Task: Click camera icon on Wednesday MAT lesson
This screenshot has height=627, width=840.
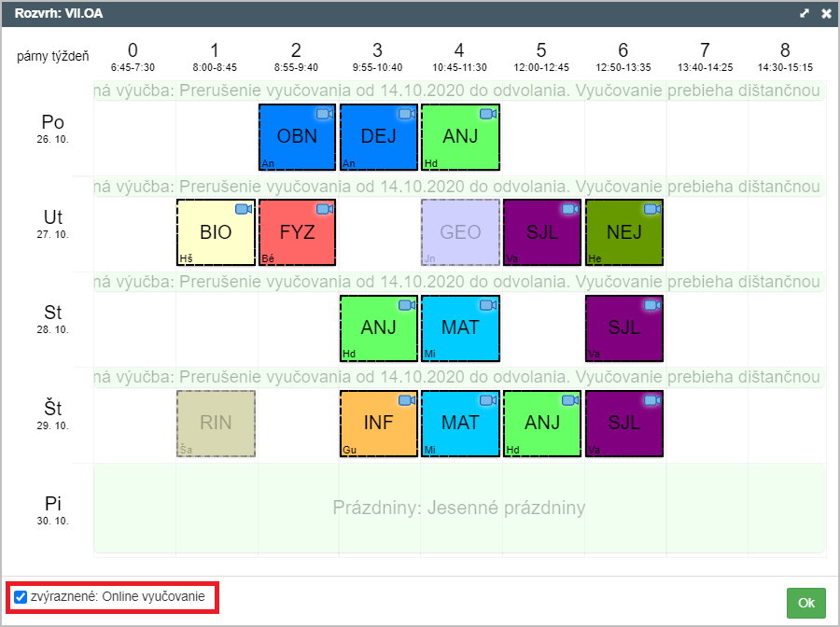Action: click(487, 305)
